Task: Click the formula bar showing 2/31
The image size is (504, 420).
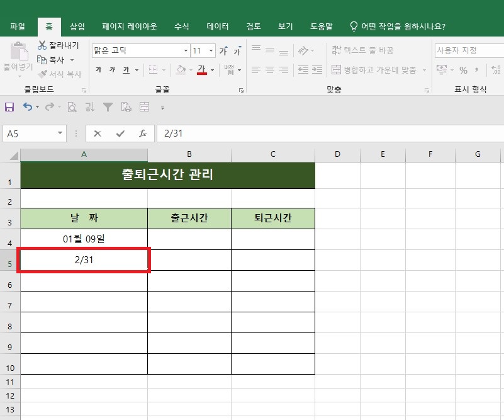Action: pos(330,133)
